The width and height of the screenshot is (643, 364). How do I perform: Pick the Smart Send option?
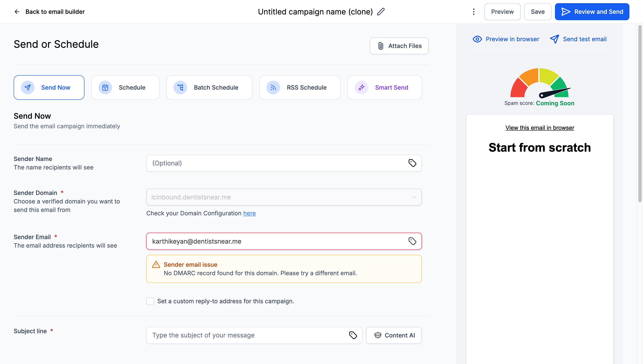click(x=385, y=87)
